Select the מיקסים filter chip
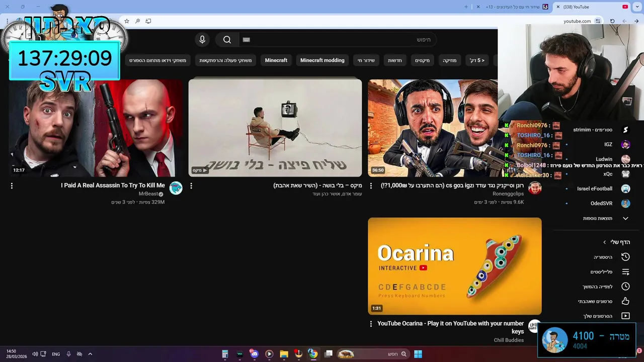 click(x=423, y=60)
